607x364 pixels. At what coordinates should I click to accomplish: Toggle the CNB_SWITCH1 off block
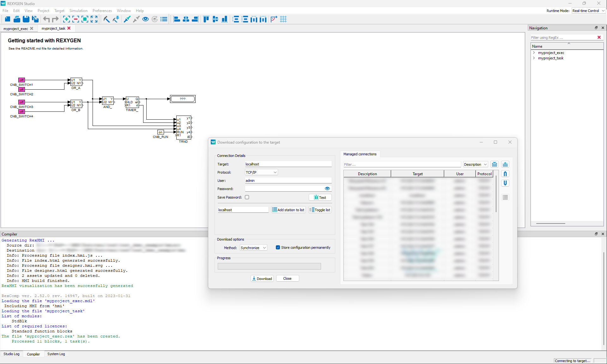21,80
